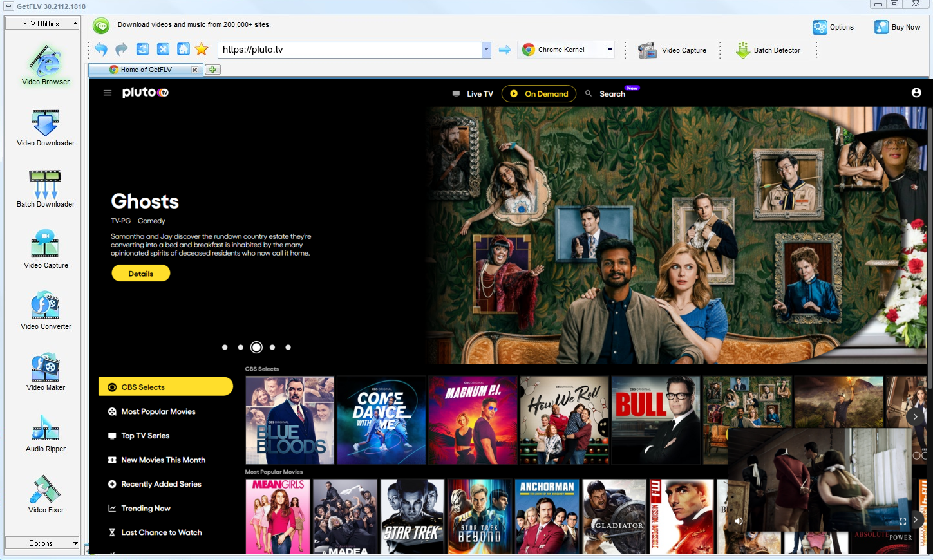The image size is (933, 560).
Task: Open the Blue Bloods thumbnail
Action: (x=290, y=420)
